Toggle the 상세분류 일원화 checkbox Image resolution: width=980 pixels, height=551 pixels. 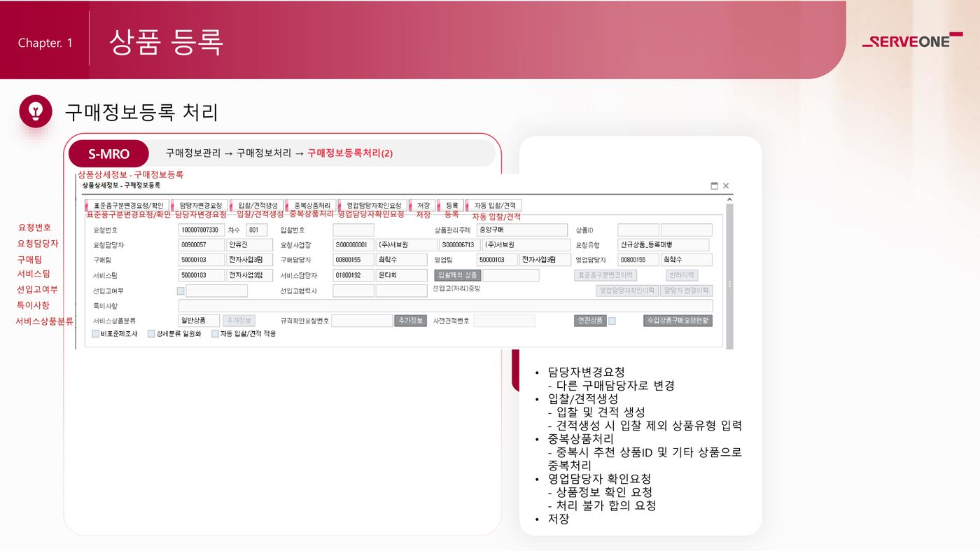click(x=151, y=334)
